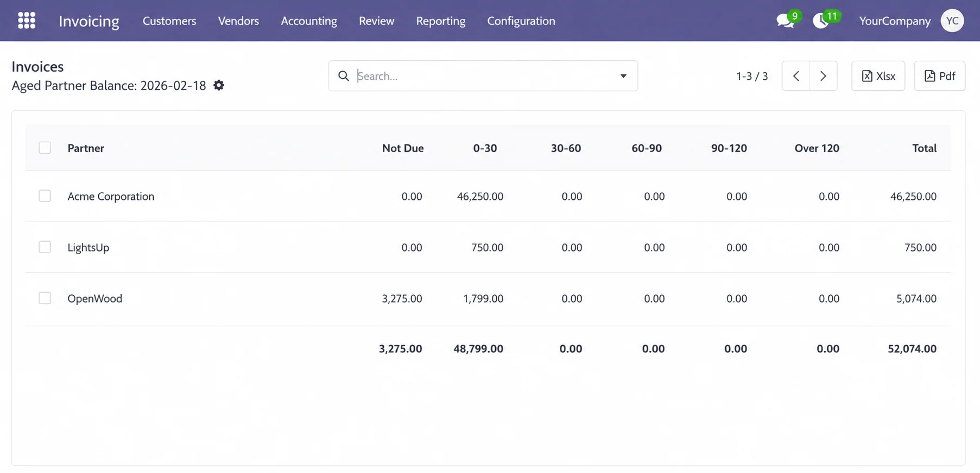The width and height of the screenshot is (980, 473).
Task: Click the 48,799.00 0-30 column total
Action: (478, 349)
